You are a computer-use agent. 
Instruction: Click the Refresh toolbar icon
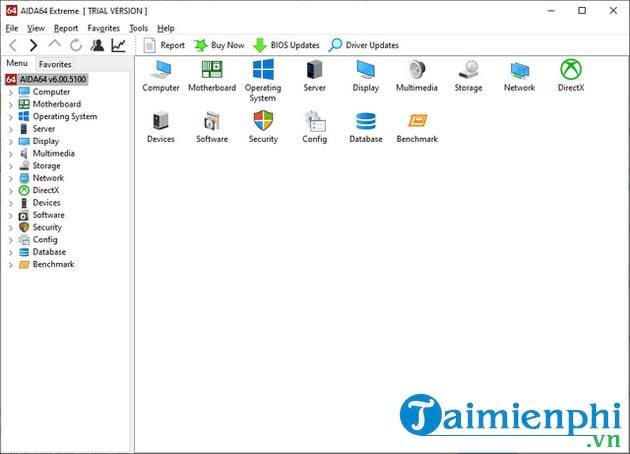pos(76,45)
